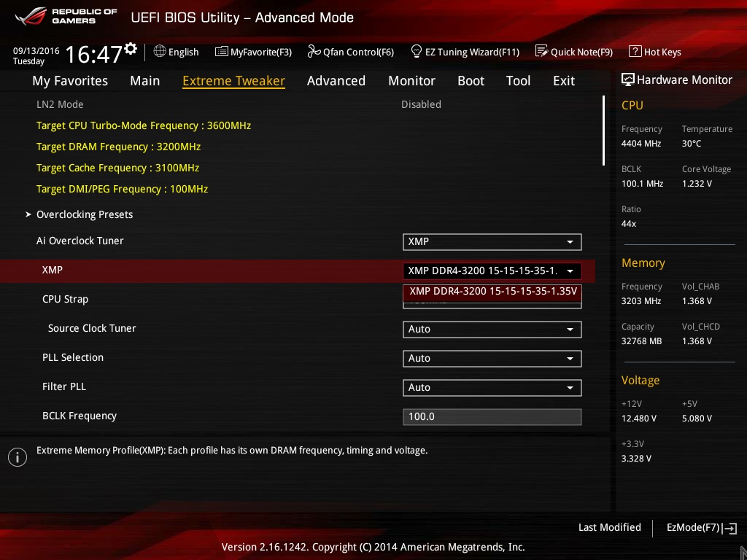This screenshot has height=560, width=747.
Task: Open the Source Clock Tuner dropdown
Action: click(x=492, y=330)
